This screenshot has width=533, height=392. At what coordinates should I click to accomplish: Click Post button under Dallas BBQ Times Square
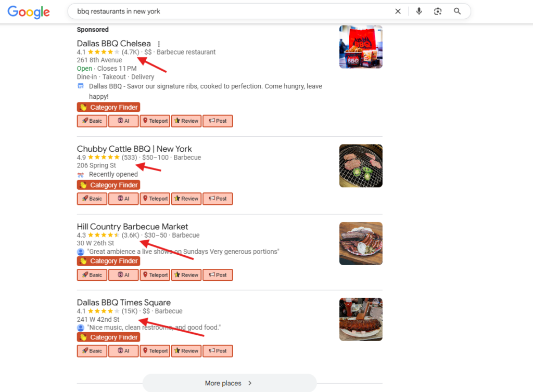coord(218,351)
